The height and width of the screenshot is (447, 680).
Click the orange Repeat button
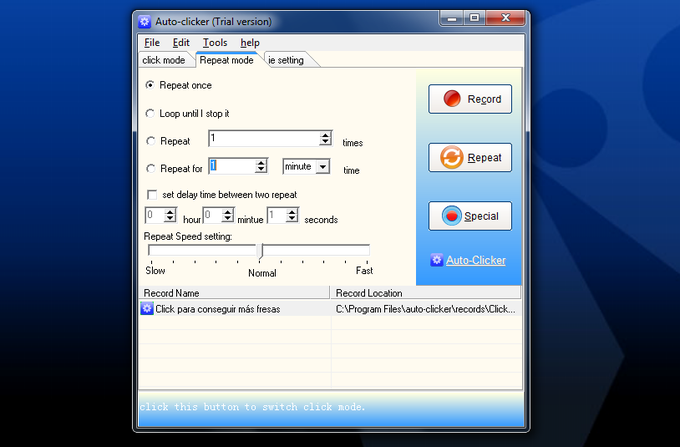[x=470, y=157]
